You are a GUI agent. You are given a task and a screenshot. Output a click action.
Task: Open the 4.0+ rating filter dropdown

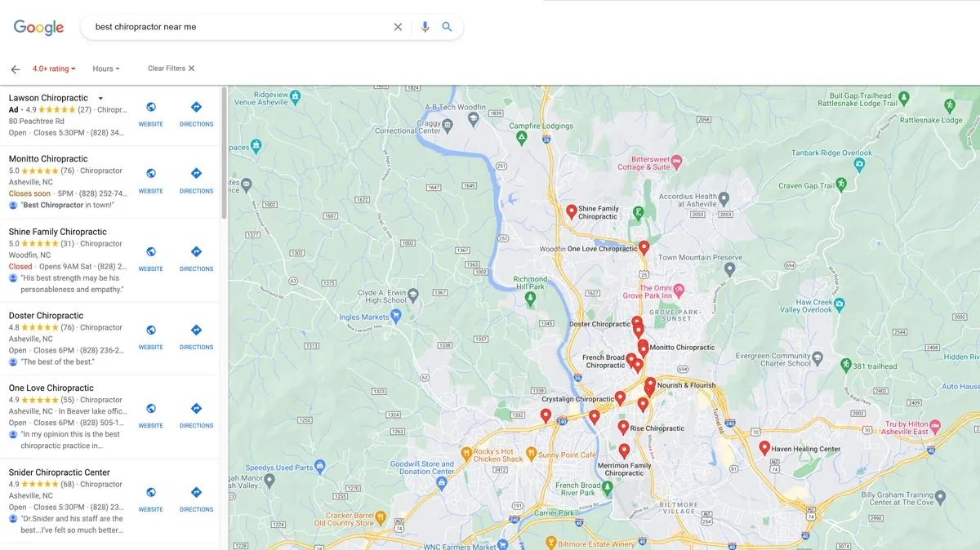coord(54,69)
